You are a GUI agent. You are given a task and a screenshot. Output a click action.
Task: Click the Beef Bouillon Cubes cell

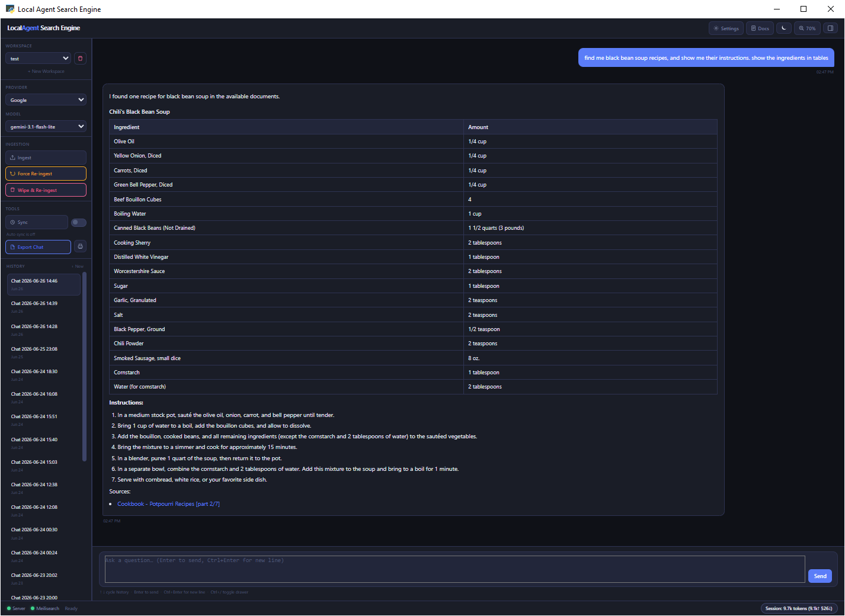pyautogui.click(x=286, y=200)
